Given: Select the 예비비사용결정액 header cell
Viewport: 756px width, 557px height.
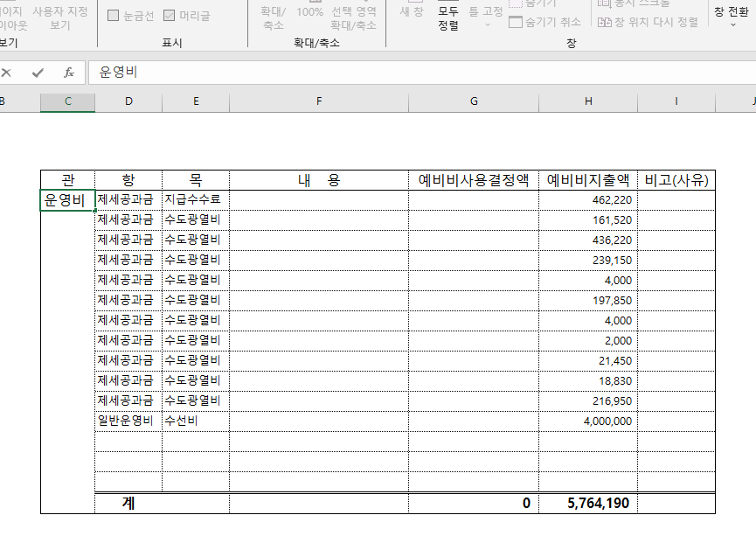Looking at the screenshot, I should [474, 180].
